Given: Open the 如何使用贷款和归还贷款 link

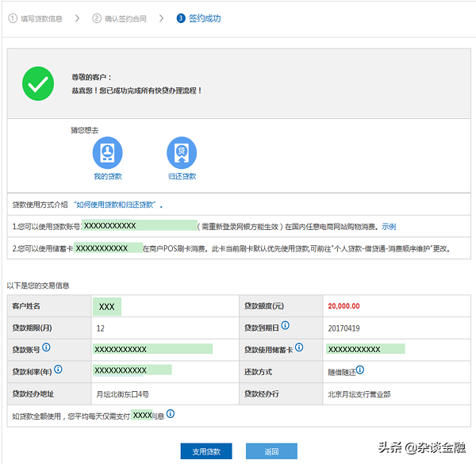Looking at the screenshot, I should (x=115, y=205).
